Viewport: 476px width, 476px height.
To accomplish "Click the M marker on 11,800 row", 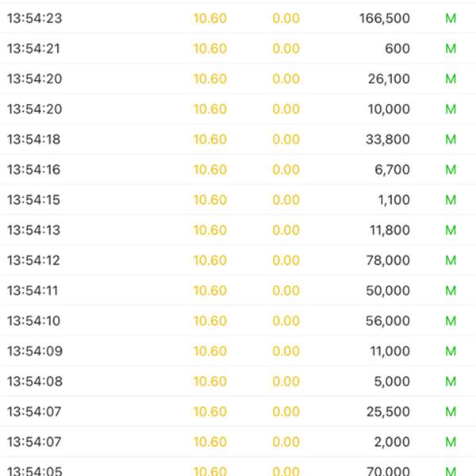I will tap(451, 230).
